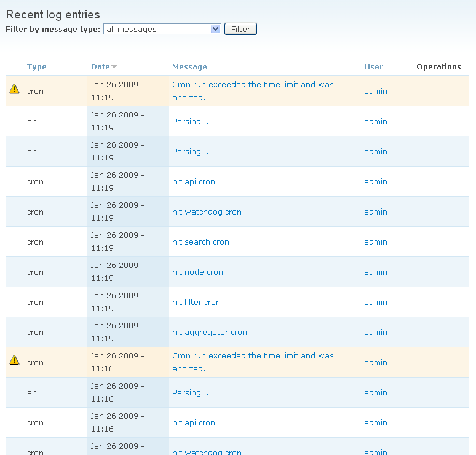Click the warning icon in the 11:19 aborted cron row
This screenshot has height=455, width=476.
[x=14, y=89]
